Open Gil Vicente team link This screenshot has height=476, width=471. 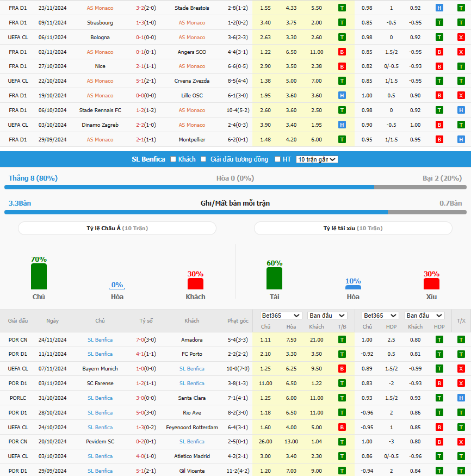192,471
